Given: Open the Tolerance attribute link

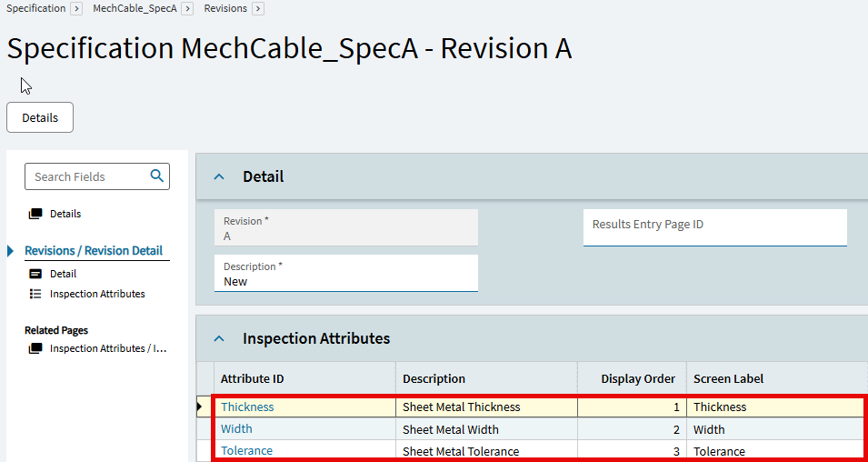Looking at the screenshot, I should click(x=246, y=451).
